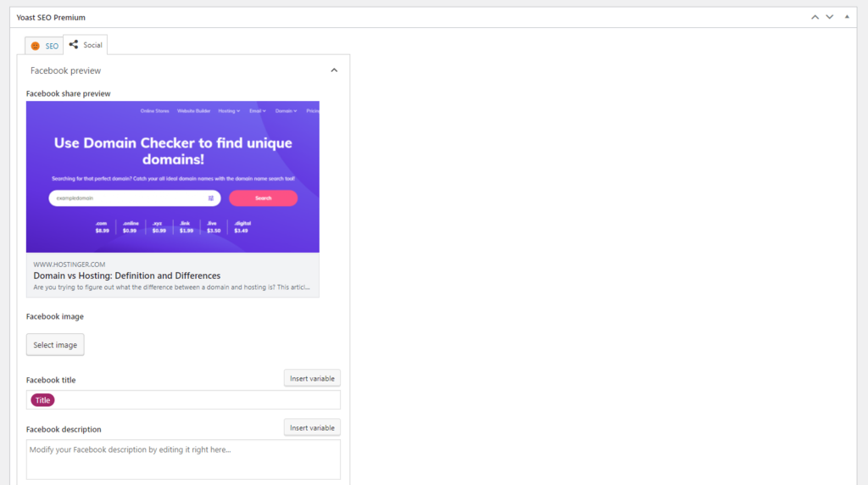Click the Facebook image label

55,316
